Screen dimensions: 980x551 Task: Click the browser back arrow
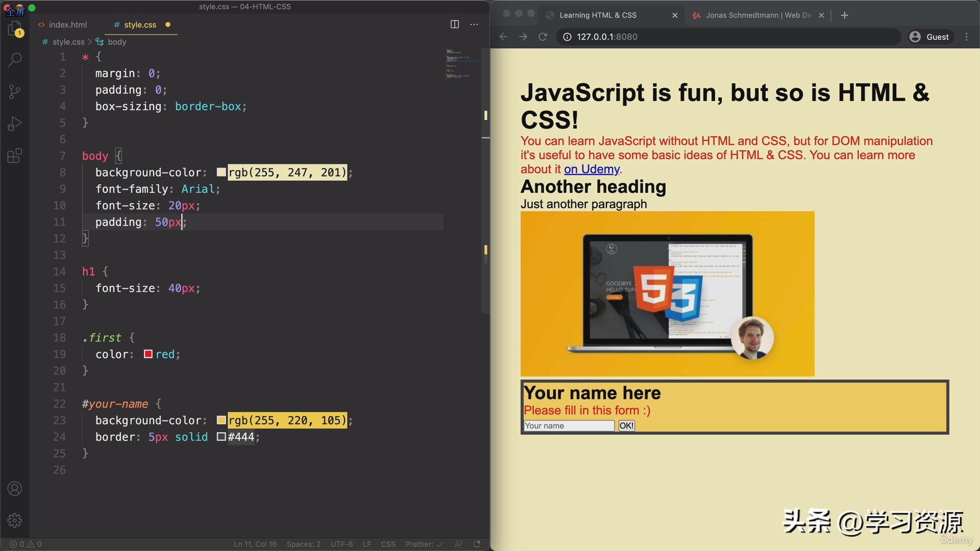click(x=503, y=37)
